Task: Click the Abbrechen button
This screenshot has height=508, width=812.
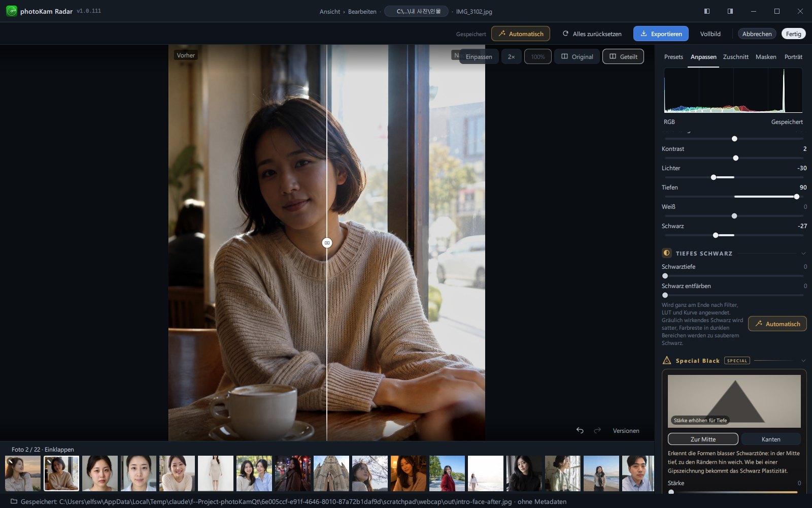Action: tap(757, 34)
